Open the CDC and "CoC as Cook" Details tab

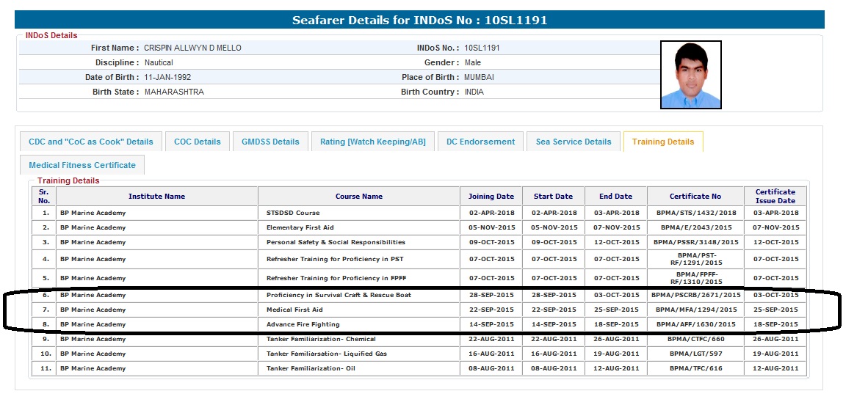point(91,142)
